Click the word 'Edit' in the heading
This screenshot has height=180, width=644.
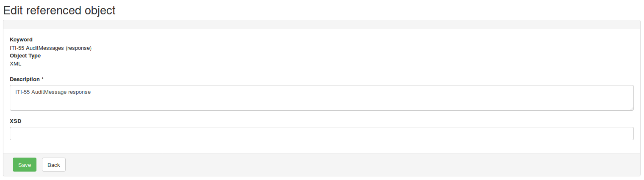13,10
